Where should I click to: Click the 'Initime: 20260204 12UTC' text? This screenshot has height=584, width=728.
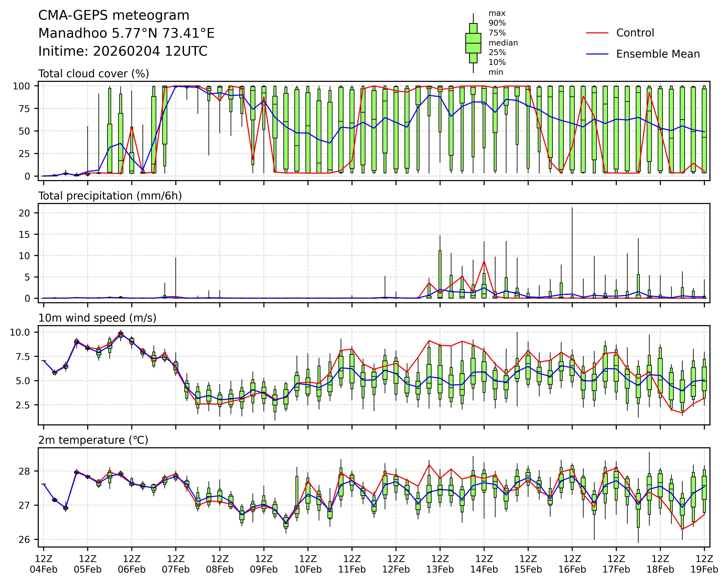coord(123,51)
